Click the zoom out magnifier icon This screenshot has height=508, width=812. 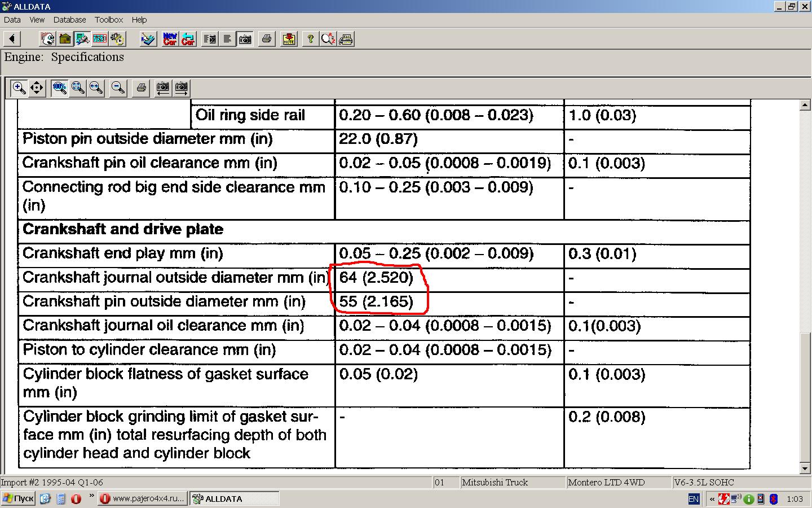tap(118, 88)
